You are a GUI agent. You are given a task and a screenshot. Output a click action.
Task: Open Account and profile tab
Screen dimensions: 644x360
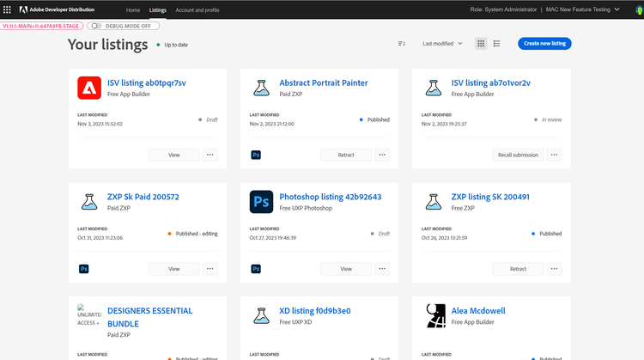pos(197,9)
